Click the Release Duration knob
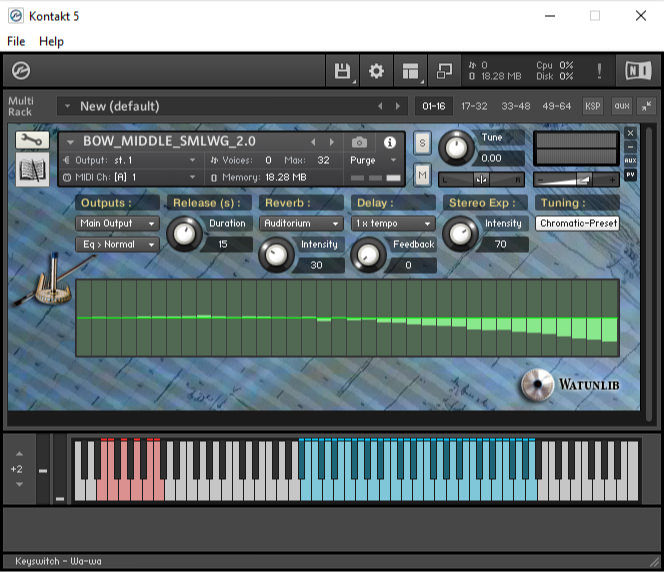 pyautogui.click(x=184, y=234)
